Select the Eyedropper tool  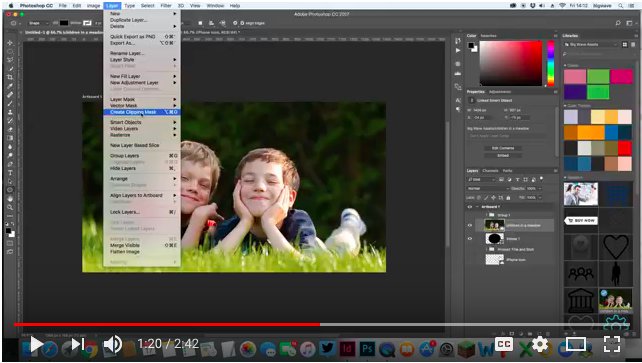click(x=10, y=86)
